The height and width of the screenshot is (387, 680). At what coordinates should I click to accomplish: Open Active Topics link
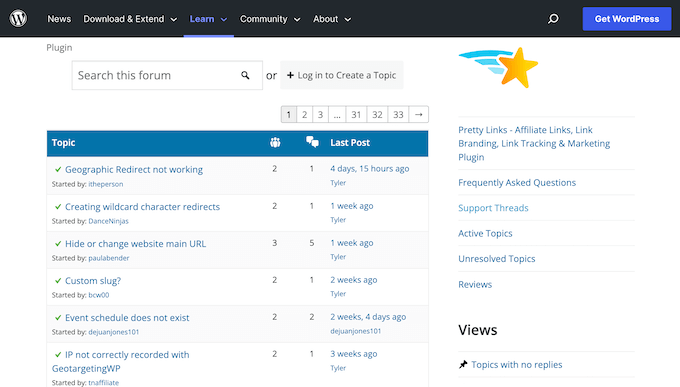(x=485, y=233)
